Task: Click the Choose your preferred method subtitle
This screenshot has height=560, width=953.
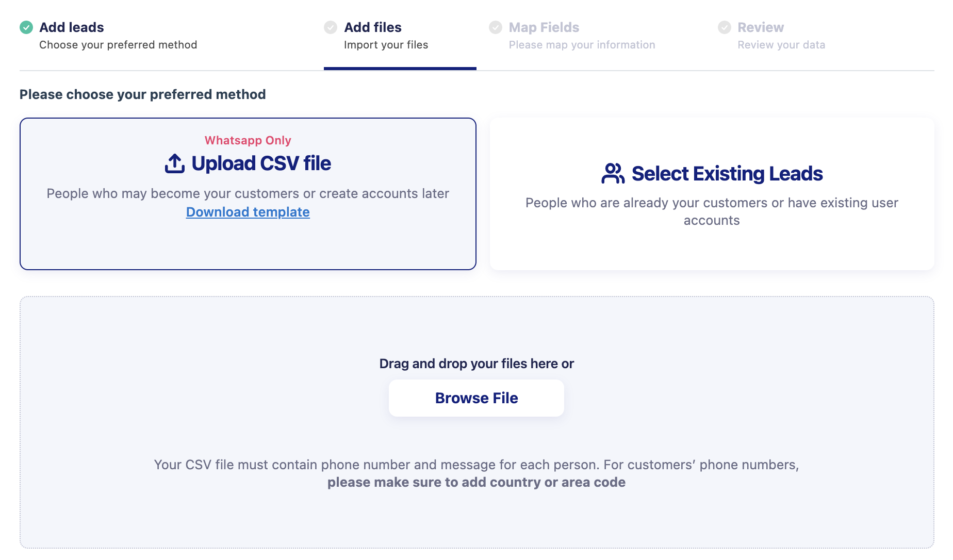Action: 118,45
